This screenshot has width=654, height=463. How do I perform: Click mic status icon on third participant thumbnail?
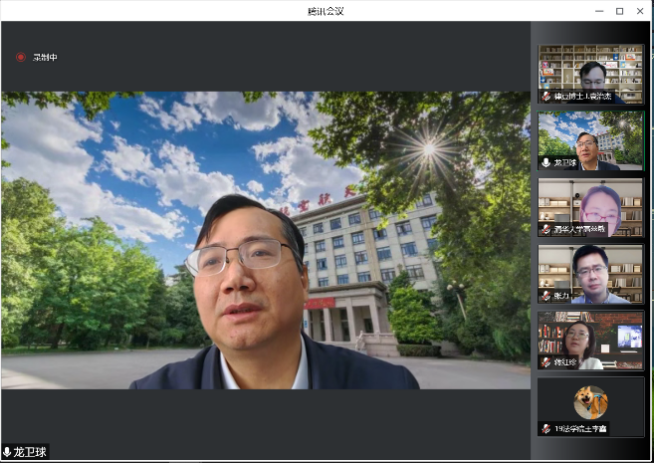tap(546, 229)
